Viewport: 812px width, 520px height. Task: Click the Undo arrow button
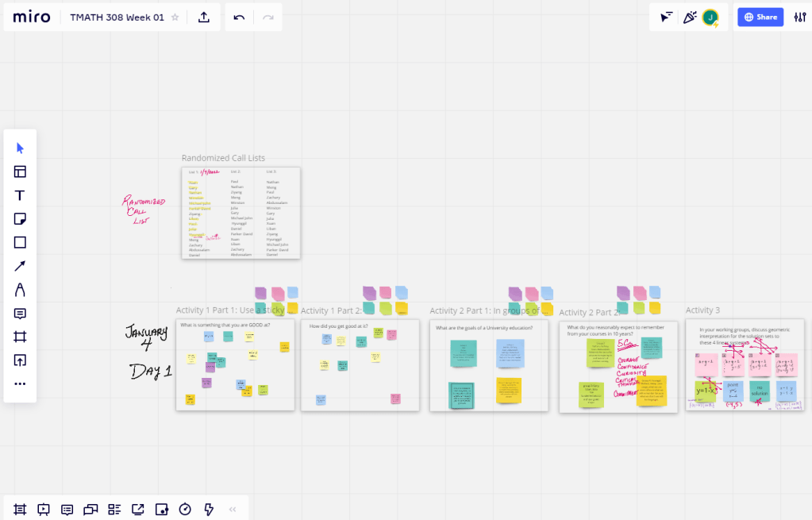[239, 17]
